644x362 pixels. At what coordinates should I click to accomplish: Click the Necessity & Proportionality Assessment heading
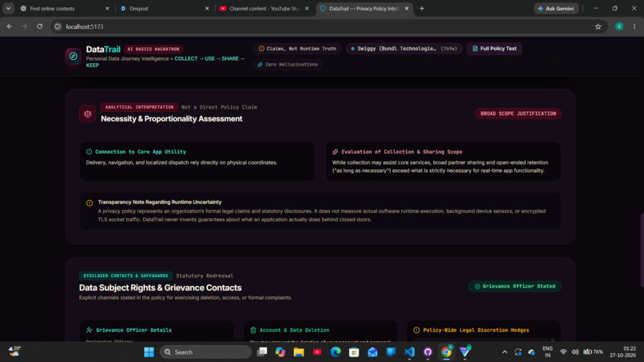[x=172, y=119]
